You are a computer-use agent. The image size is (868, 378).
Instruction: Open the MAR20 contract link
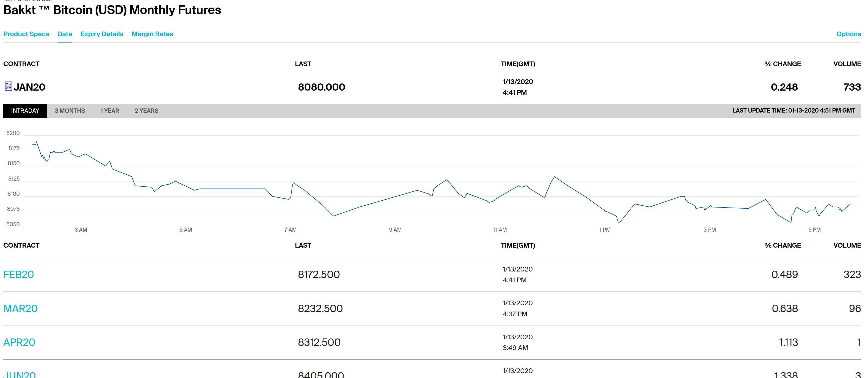point(20,308)
